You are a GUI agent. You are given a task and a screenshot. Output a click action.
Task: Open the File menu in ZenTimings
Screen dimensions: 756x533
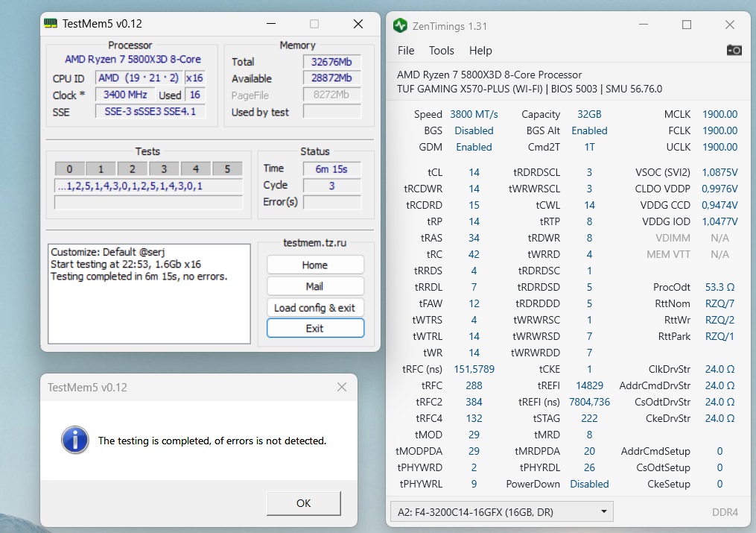click(x=405, y=51)
